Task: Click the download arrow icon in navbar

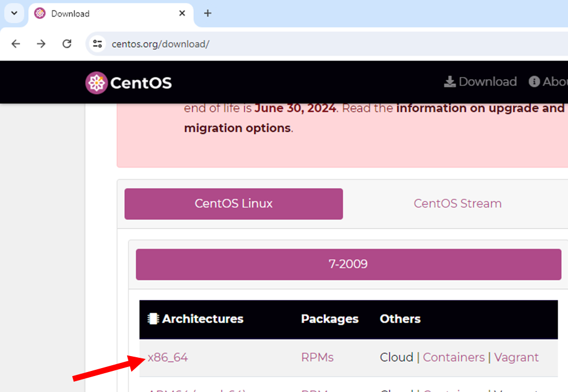Action: (x=450, y=81)
